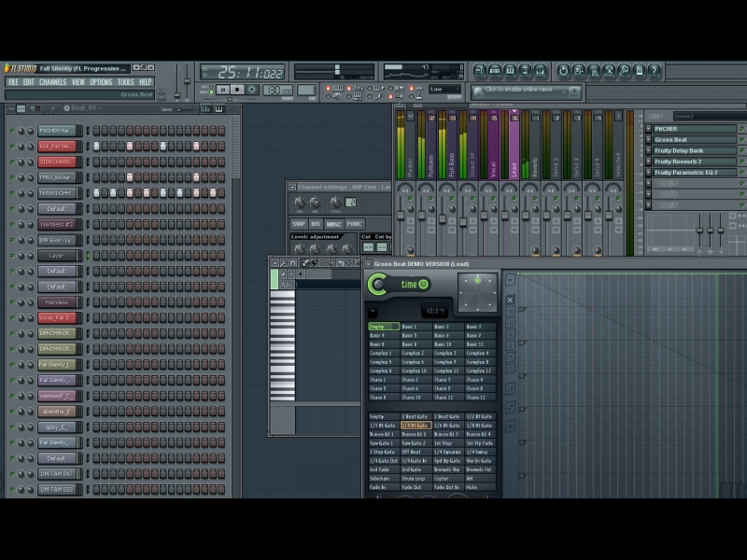Switch to the MISC tab in Channel settings

point(333,224)
